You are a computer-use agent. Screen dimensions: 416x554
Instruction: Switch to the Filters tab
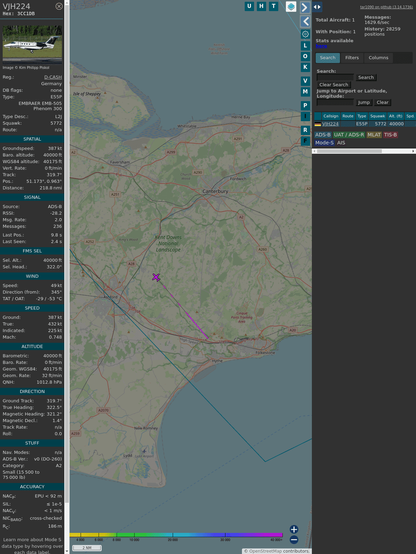click(352, 58)
